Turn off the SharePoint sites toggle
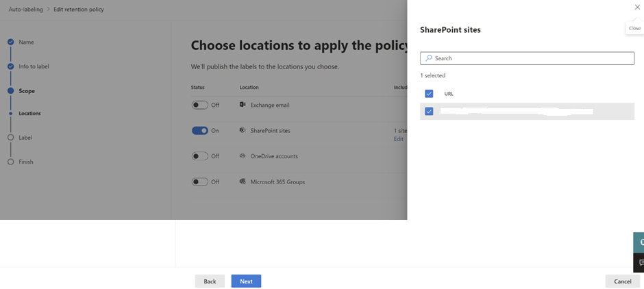 [x=199, y=130]
